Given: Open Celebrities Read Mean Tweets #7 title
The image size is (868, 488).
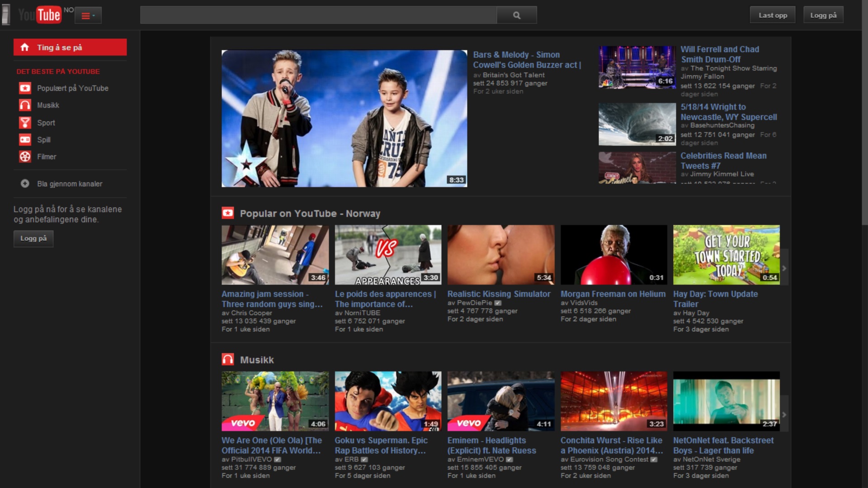Looking at the screenshot, I should (723, 161).
